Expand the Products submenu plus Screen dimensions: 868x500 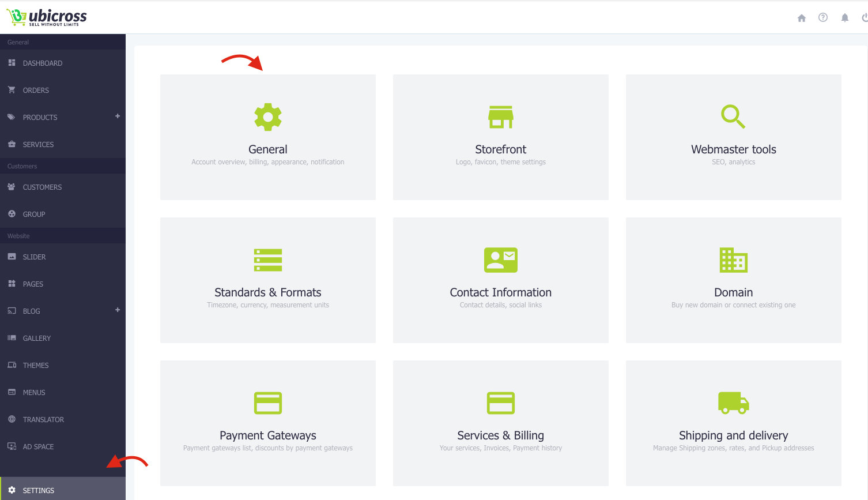tap(118, 116)
